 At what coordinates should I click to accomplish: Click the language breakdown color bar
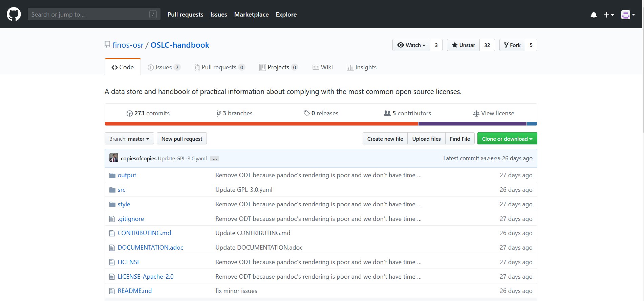tap(321, 124)
